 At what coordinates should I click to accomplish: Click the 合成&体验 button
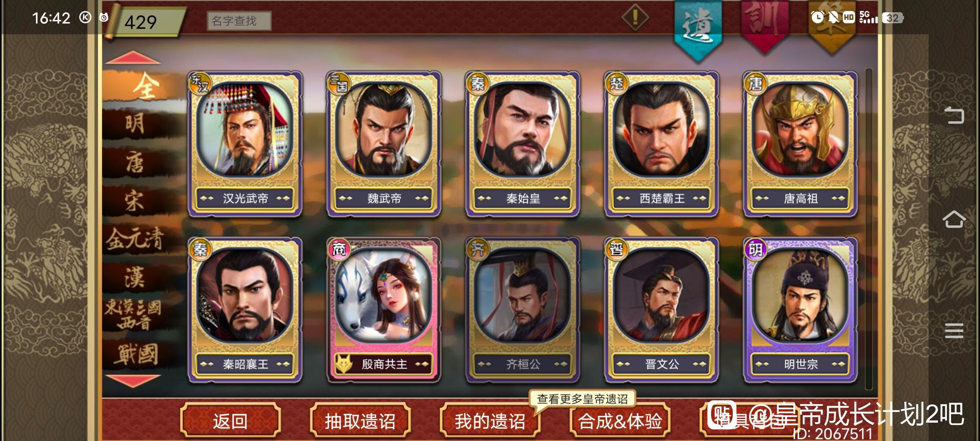[x=620, y=421]
